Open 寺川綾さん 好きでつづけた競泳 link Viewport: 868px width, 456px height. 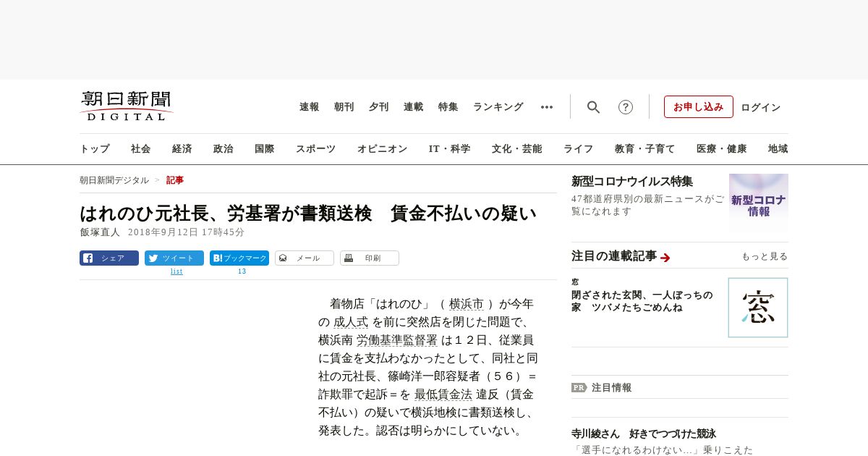coord(644,434)
